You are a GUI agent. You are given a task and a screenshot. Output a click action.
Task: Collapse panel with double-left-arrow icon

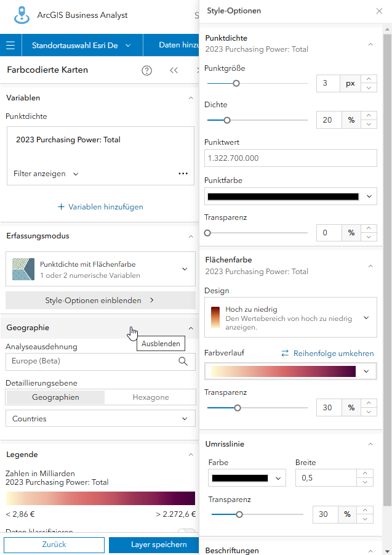[174, 70]
